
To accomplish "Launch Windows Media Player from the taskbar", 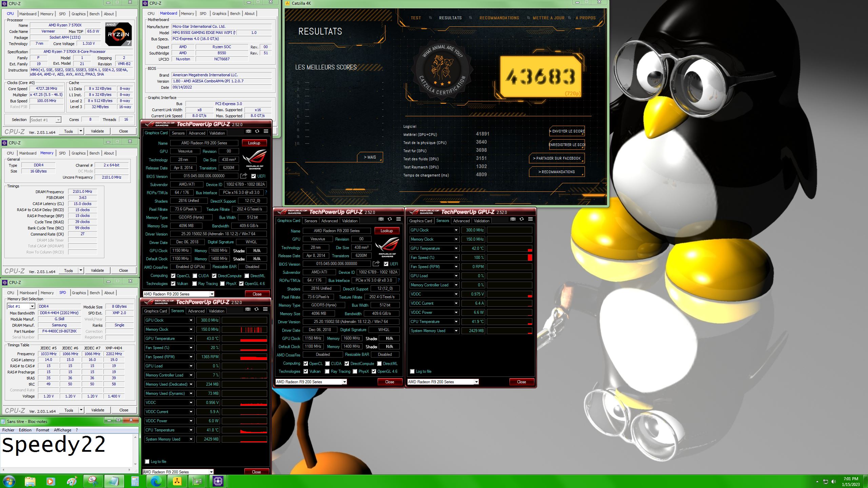I will click(51, 481).
